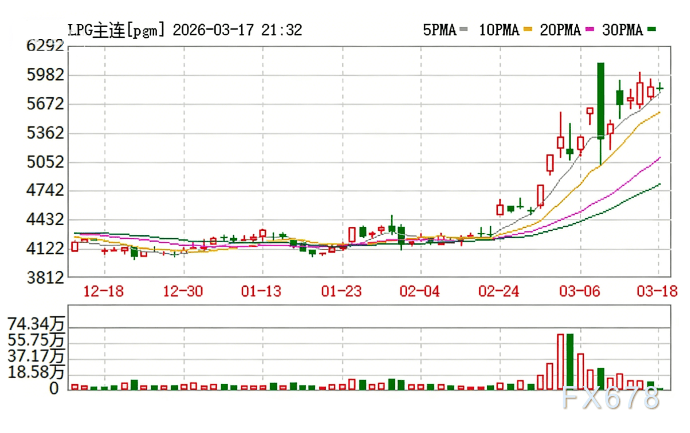
Task: Click the 6292 price axis label
Action: click(45, 45)
